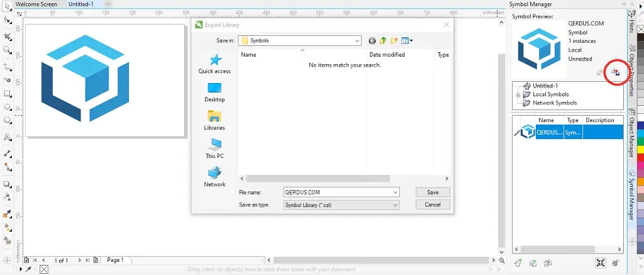The height and width of the screenshot is (275, 644).
Task: Expand the Local Symbols tree node
Action: 518,94
